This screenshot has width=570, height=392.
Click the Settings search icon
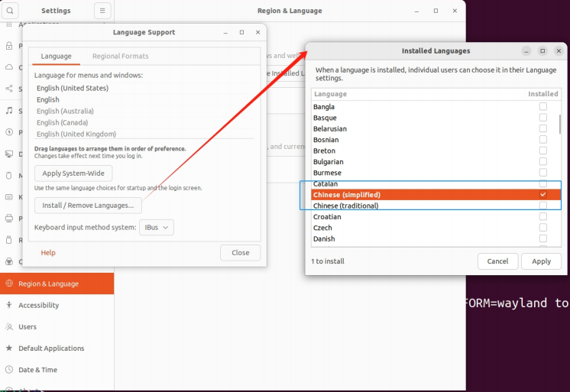click(10, 11)
